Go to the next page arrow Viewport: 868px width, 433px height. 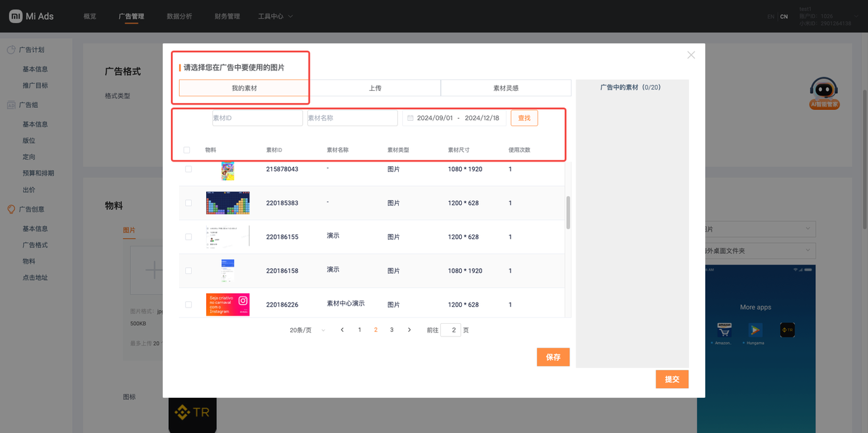[x=409, y=330]
